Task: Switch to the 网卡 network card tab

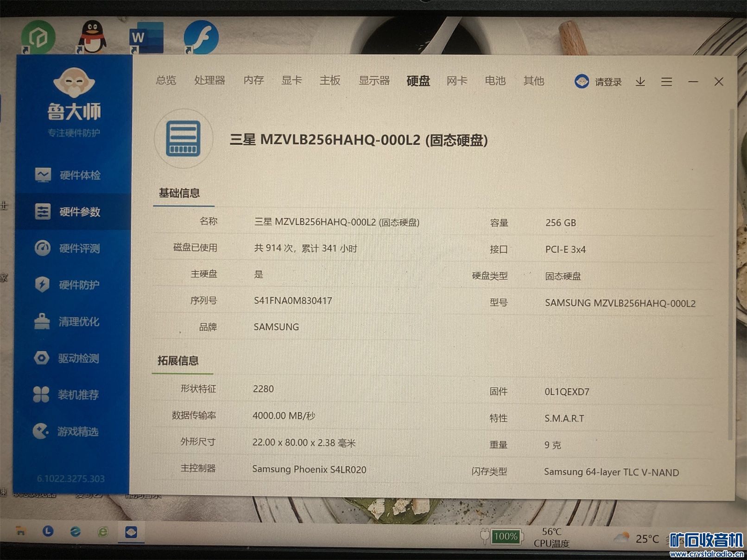Action: point(456,81)
